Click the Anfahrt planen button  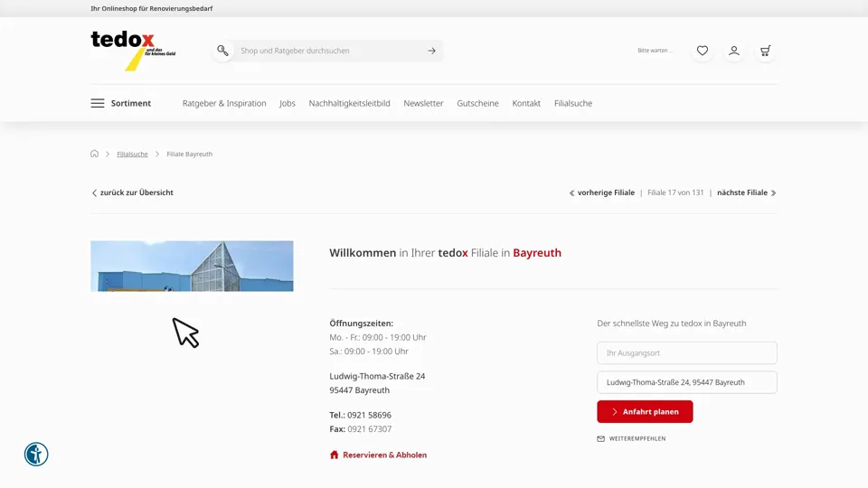tap(645, 412)
